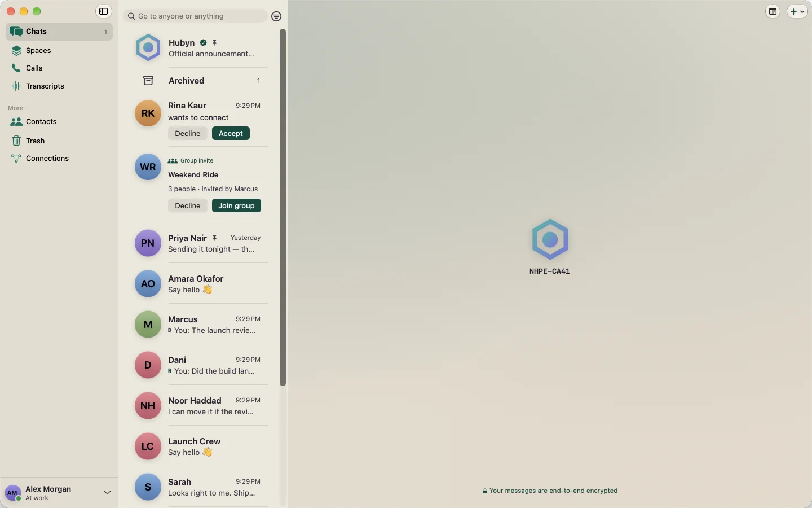The image size is (812, 508).
Task: Click the Spaces layers icon
Action: pyautogui.click(x=16, y=50)
